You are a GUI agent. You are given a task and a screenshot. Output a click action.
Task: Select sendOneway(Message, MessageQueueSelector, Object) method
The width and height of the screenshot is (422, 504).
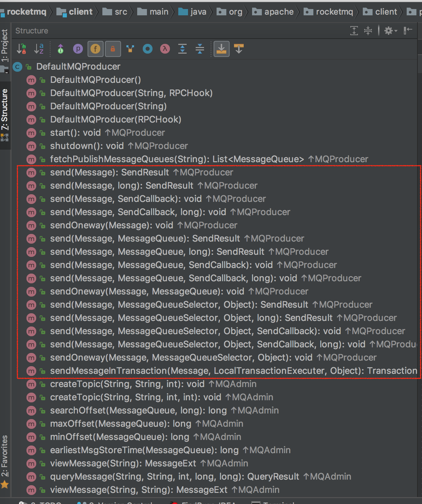coord(213,357)
